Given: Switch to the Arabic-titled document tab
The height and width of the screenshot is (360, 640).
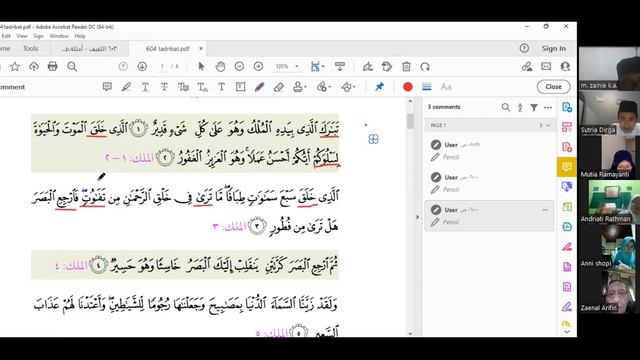Looking at the screenshot, I should [89, 49].
